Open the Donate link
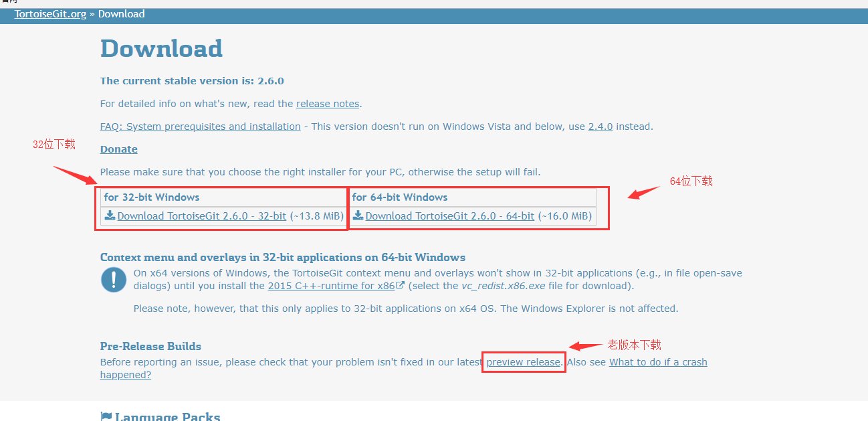 (x=119, y=149)
